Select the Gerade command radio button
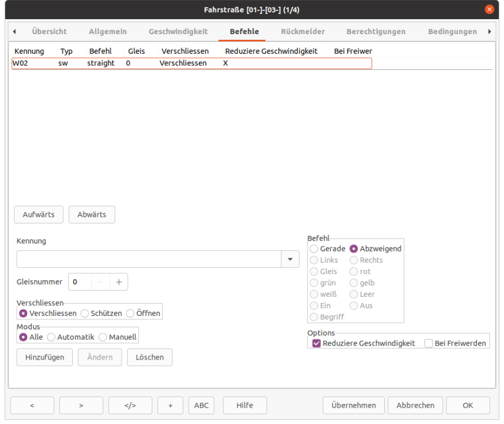The image size is (504, 424). (x=314, y=249)
